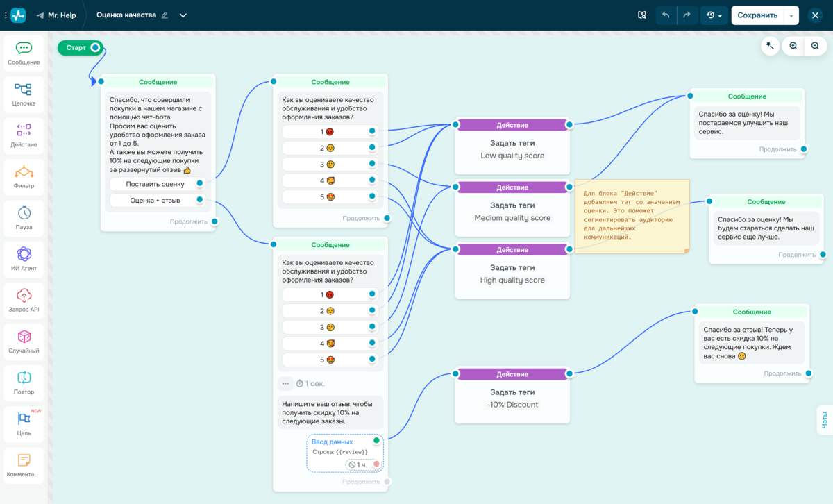The width and height of the screenshot is (833, 504).
Task: Expand the chevron beside Оценка качества
Action: (183, 15)
